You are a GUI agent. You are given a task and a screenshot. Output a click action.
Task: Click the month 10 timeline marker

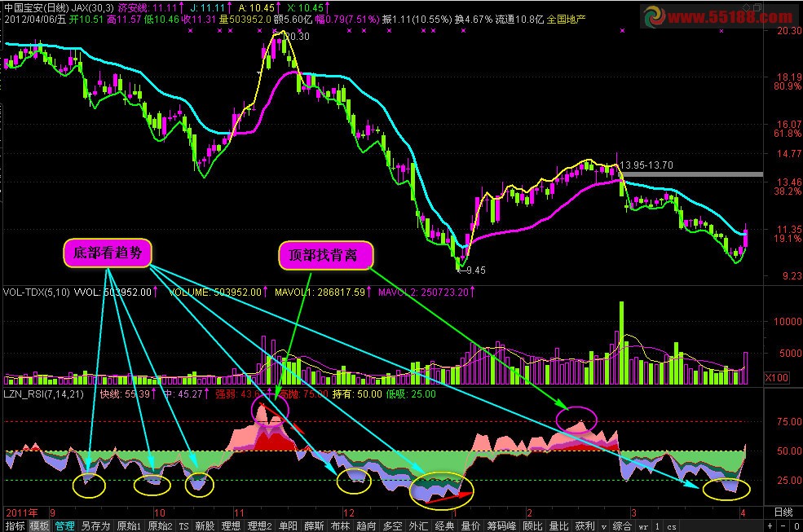tap(159, 513)
